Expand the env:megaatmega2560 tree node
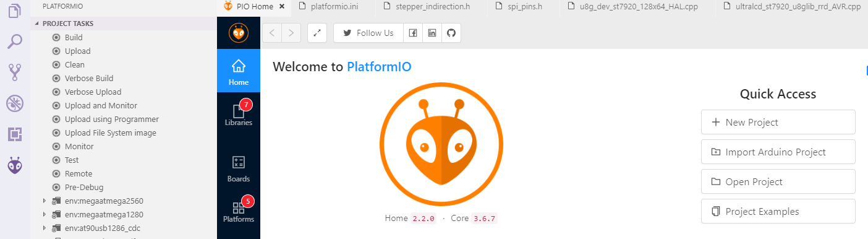 coord(44,201)
